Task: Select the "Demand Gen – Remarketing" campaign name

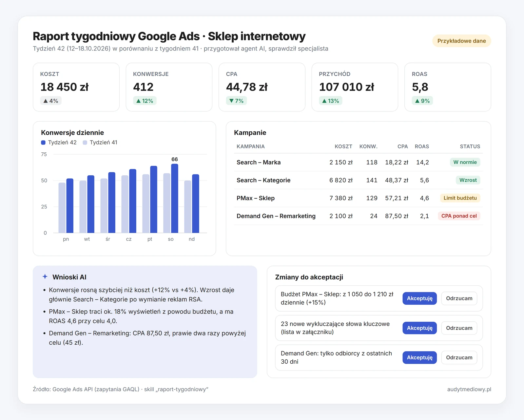Action: (276, 216)
